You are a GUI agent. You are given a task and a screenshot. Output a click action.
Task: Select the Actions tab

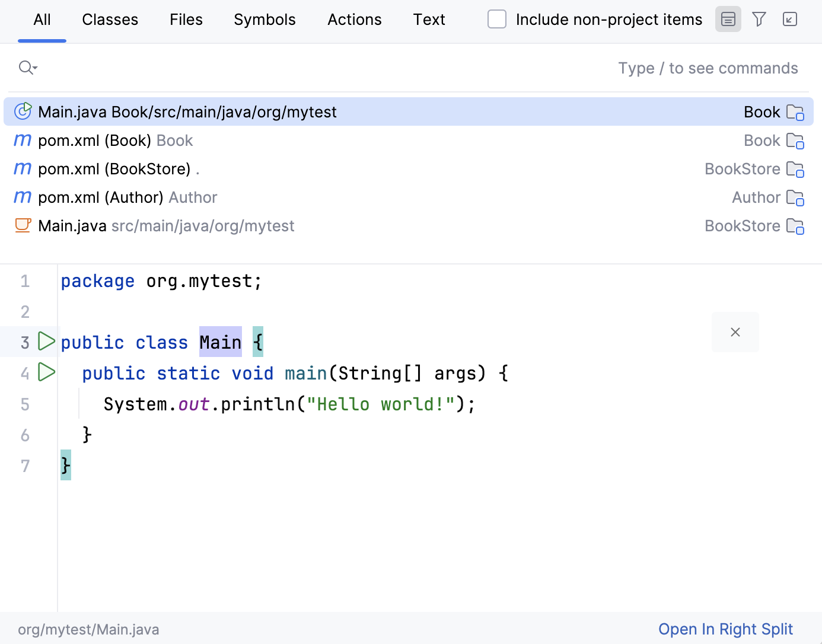click(354, 20)
